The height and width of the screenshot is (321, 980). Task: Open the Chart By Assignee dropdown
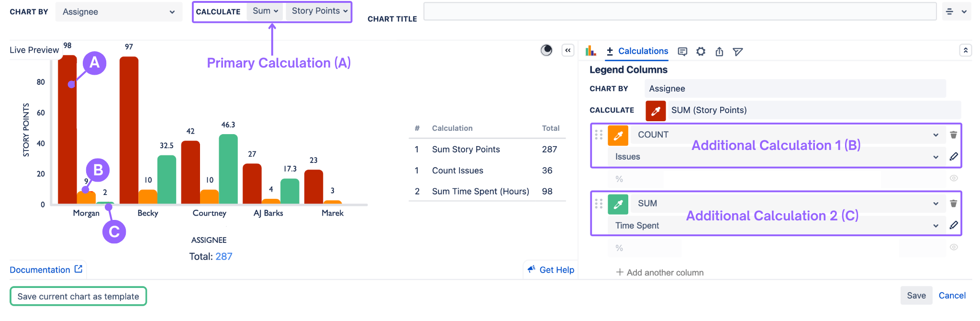[118, 12]
